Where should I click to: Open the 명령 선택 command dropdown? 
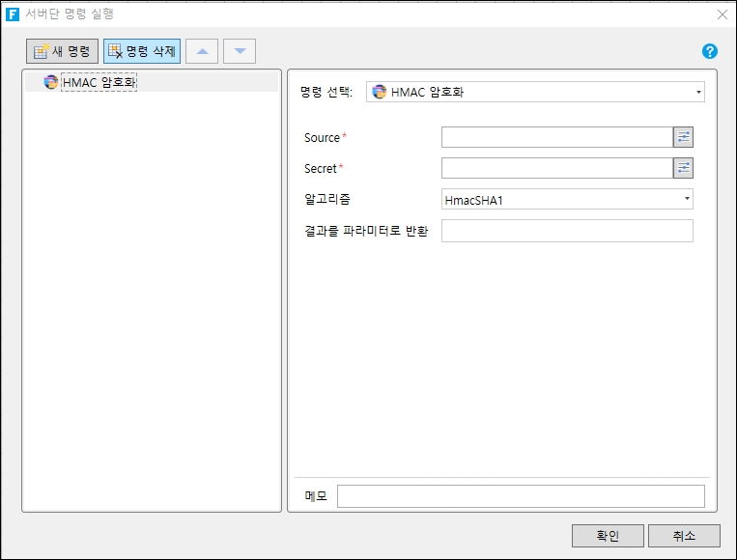click(535, 92)
